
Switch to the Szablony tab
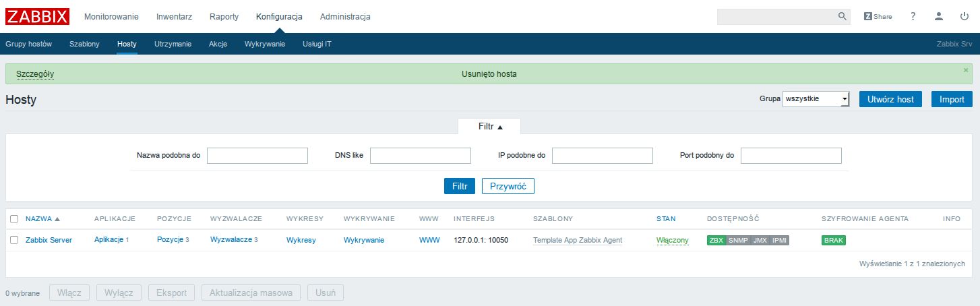(84, 44)
